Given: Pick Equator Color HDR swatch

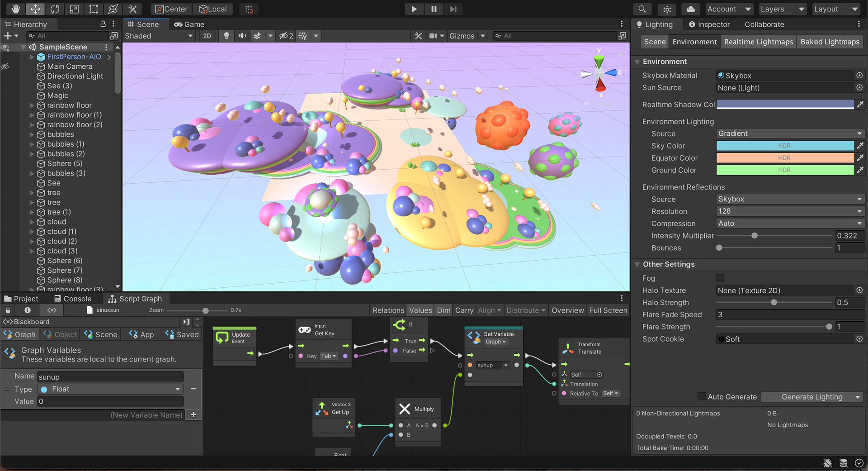Looking at the screenshot, I should pos(785,158).
